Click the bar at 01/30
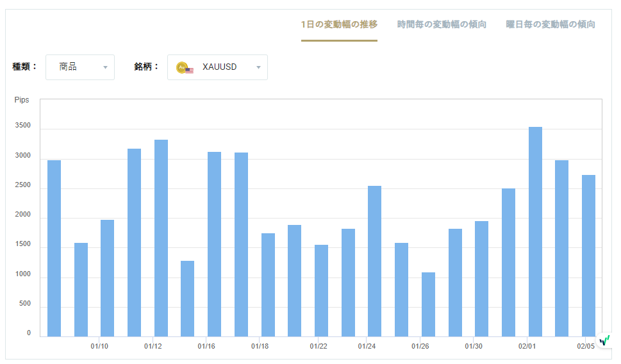Viewport: 621px width, 364px height. (481, 279)
